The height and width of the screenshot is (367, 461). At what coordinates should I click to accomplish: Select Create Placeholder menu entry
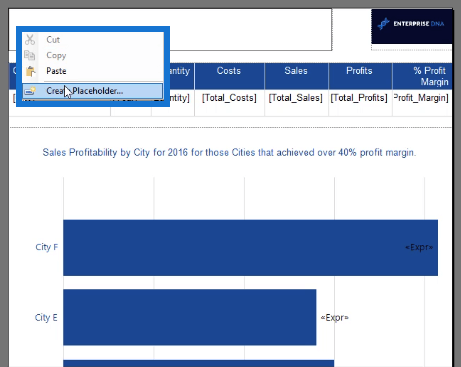(93, 91)
